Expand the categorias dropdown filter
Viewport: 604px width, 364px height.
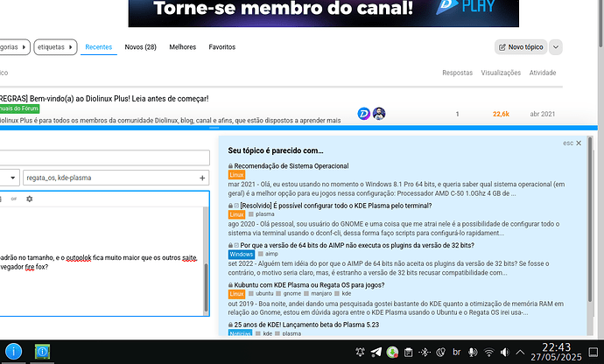pyautogui.click(x=14, y=47)
